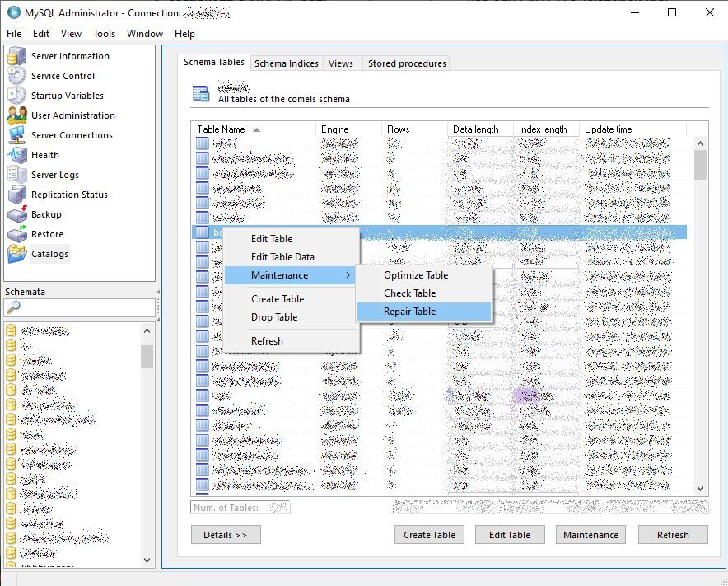Click the Table Name sort arrow
Screen dimensions: 728x586
pyautogui.click(x=256, y=129)
